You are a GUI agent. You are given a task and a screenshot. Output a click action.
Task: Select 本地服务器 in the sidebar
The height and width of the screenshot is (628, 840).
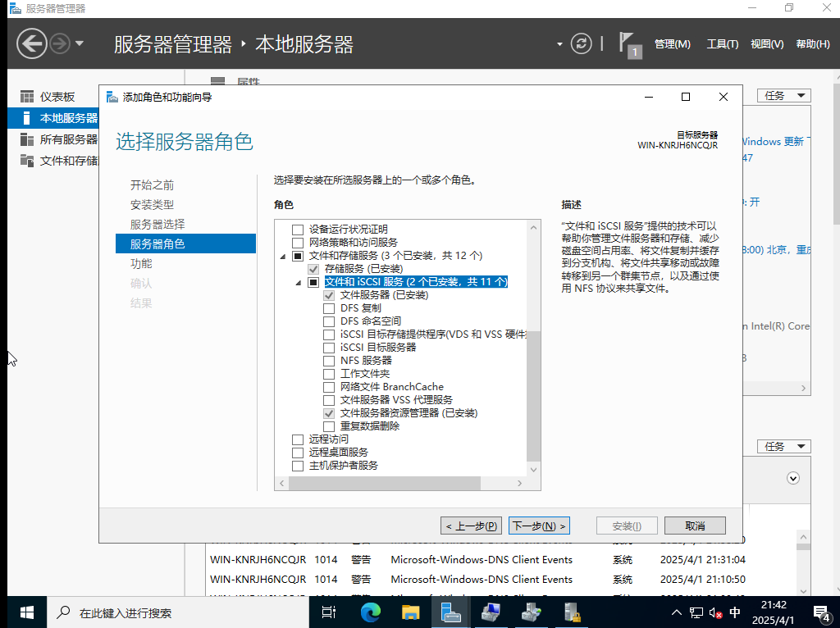coord(53,118)
